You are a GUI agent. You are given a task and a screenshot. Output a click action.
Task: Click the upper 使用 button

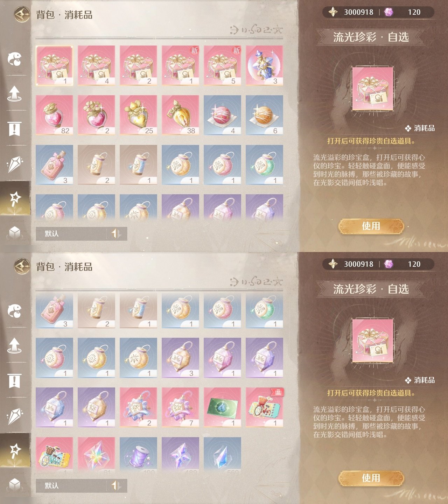coord(371,226)
